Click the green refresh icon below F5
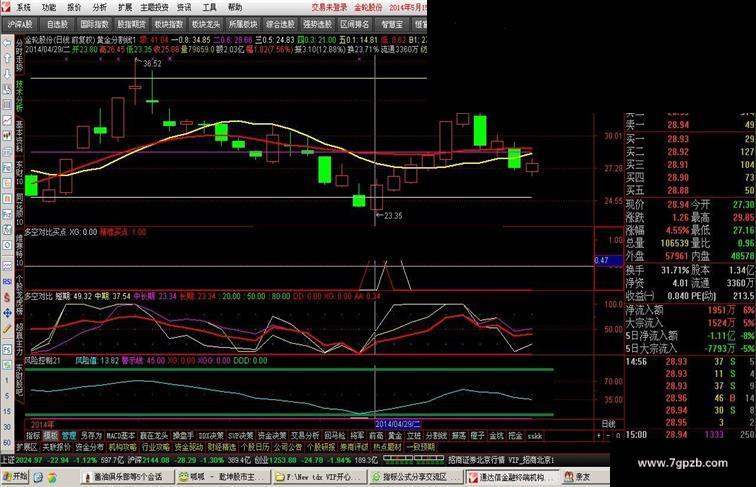The height and width of the screenshot is (487, 756). (x=7, y=365)
